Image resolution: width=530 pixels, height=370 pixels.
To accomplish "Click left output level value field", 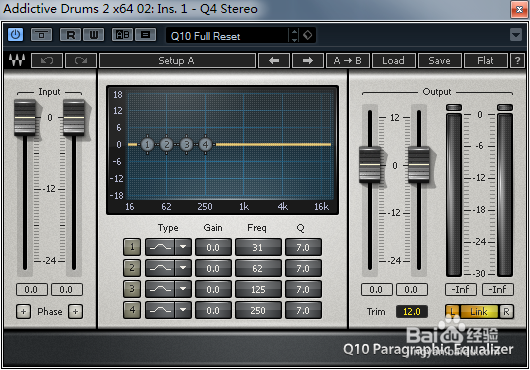I will pyautogui.click(x=377, y=290).
